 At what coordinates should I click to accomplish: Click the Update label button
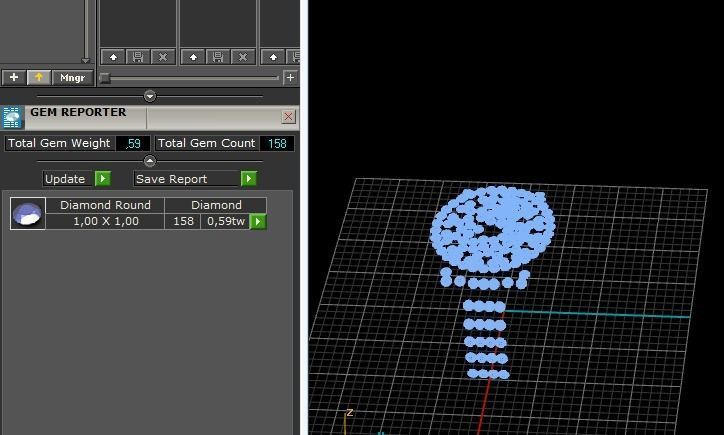[68, 179]
